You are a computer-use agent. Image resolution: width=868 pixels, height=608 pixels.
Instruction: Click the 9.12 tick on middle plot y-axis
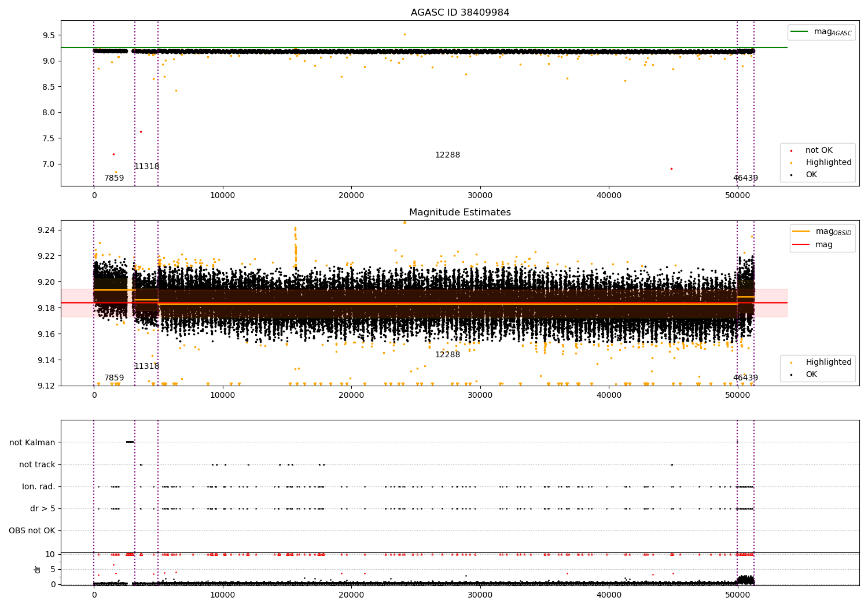[46, 386]
